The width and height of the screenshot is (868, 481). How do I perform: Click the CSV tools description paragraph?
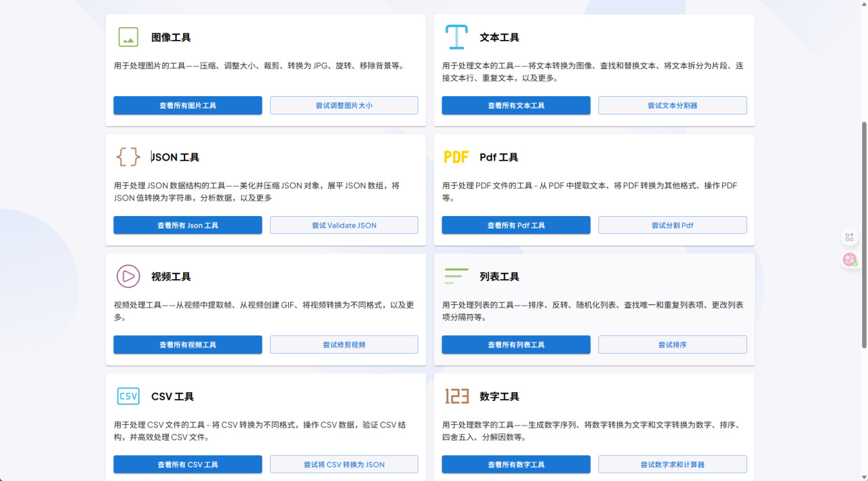pyautogui.click(x=260, y=431)
